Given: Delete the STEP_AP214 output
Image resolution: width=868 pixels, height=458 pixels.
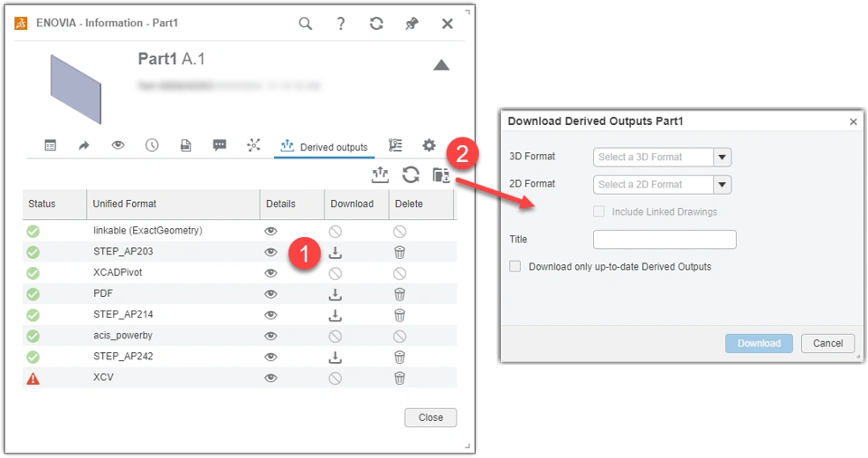Looking at the screenshot, I should pyautogui.click(x=400, y=315).
